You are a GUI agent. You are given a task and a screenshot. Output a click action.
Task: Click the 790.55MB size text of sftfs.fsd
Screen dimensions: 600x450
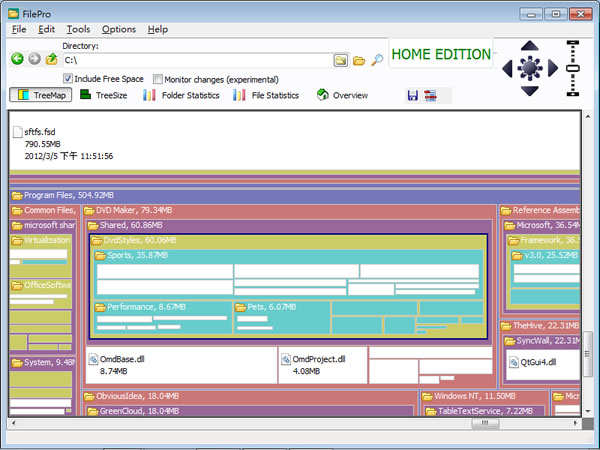point(42,144)
